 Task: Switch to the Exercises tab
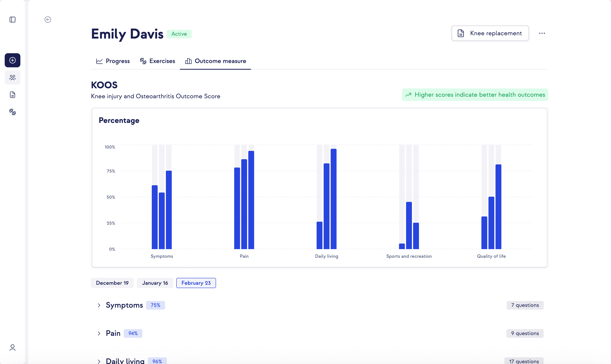[157, 61]
